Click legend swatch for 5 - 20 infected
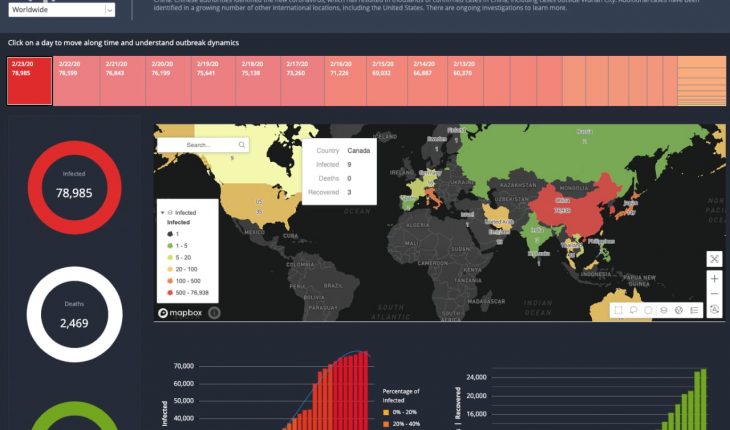Image resolution: width=730 pixels, height=430 pixels. click(x=170, y=257)
